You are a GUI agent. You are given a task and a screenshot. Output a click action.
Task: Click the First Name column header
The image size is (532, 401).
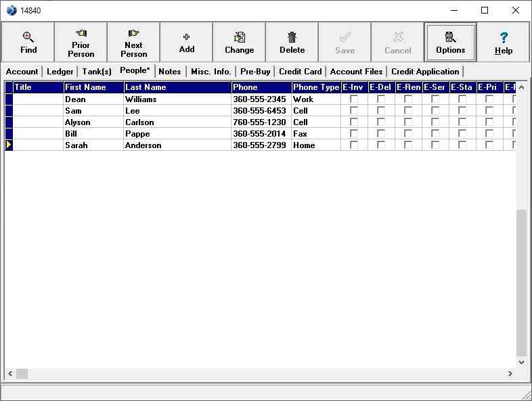(93, 87)
